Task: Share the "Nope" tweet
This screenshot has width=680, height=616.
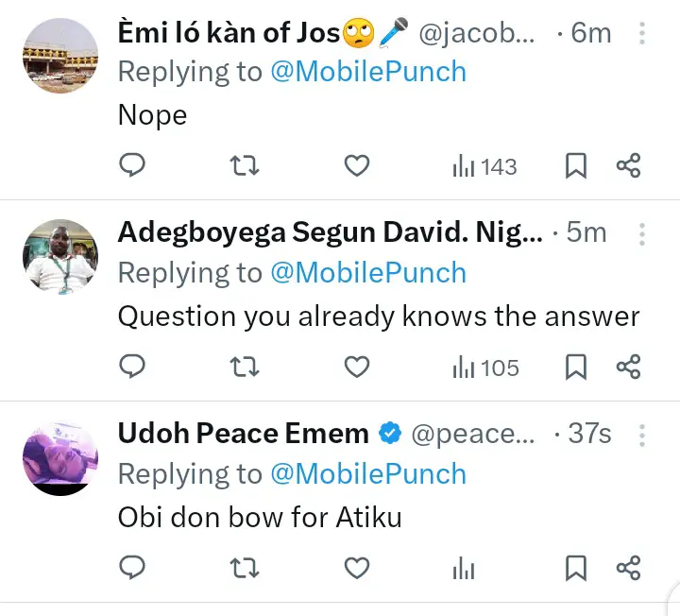Action: click(629, 167)
